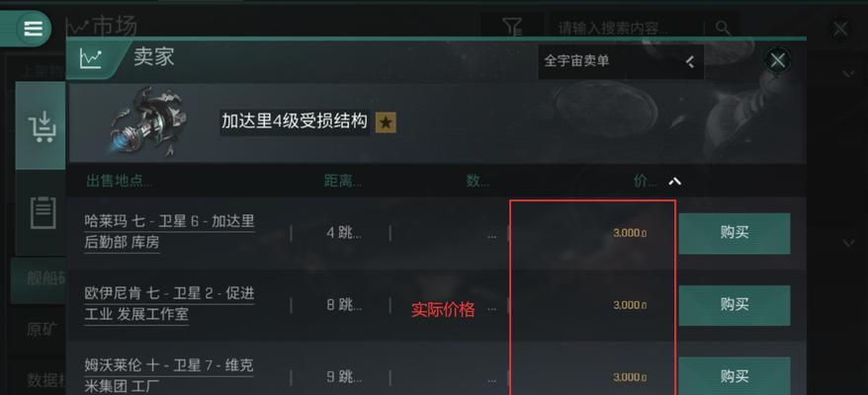Expand the chevron at right of 上架物 row
Viewport: 868px width, 395px height.
pos(848,74)
